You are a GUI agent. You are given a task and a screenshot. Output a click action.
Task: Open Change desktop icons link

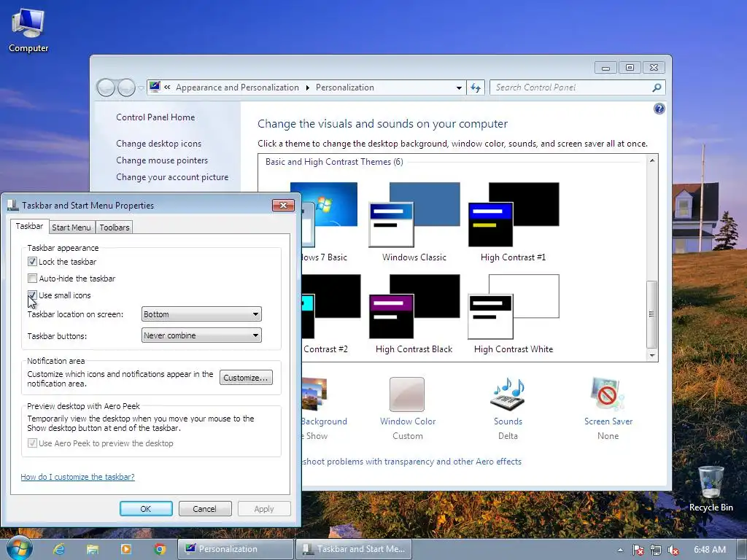pos(158,144)
